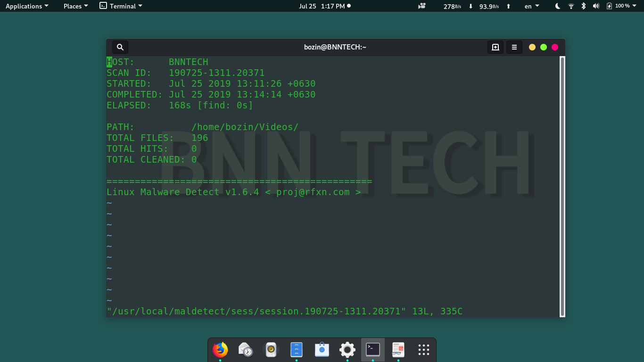Toggle Wi-Fi from the top bar
This screenshot has height=362, width=644.
click(x=570, y=6)
